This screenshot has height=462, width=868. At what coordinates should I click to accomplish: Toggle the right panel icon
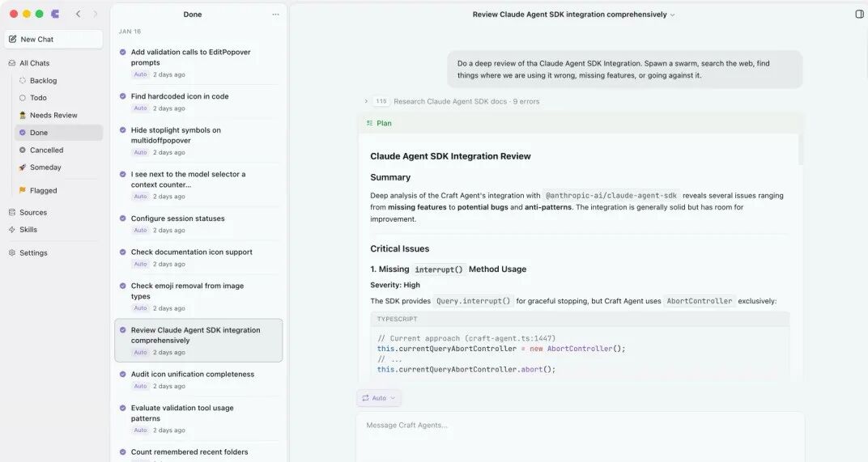tap(859, 14)
